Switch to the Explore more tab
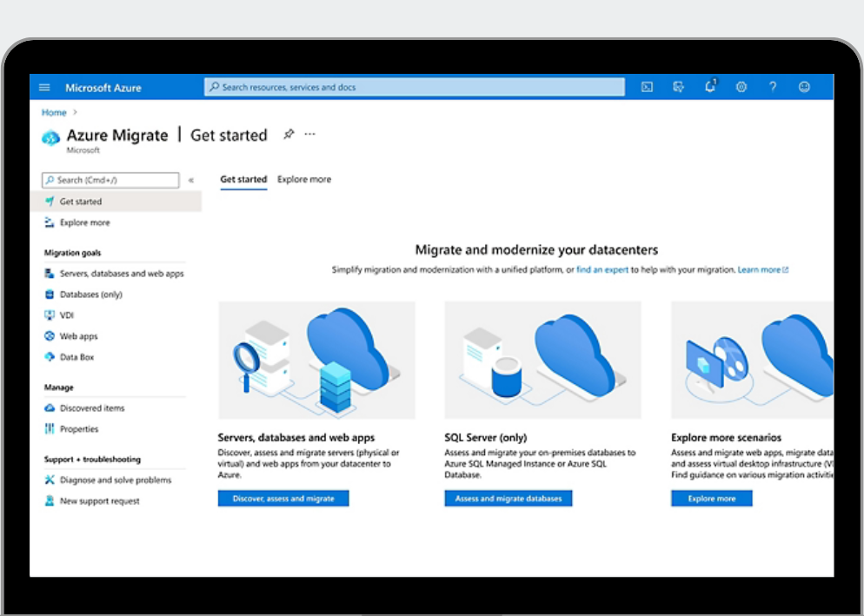864x616 pixels. pyautogui.click(x=304, y=179)
